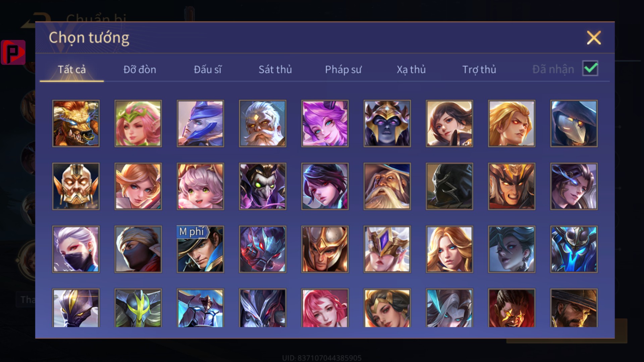Switch to the Đỡ đòn tab
Image resolution: width=644 pixels, height=362 pixels.
click(x=140, y=70)
